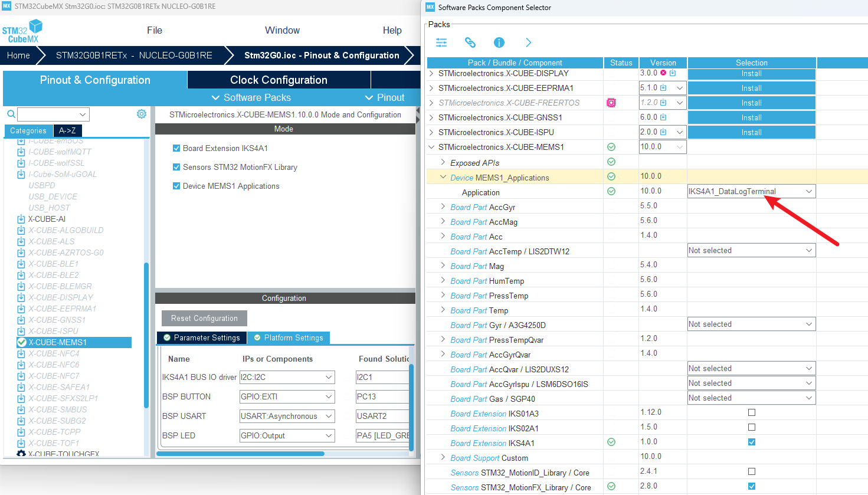Click the chain link icon in Packs toolbar
Viewport: 868px width, 495px height.
coord(470,42)
